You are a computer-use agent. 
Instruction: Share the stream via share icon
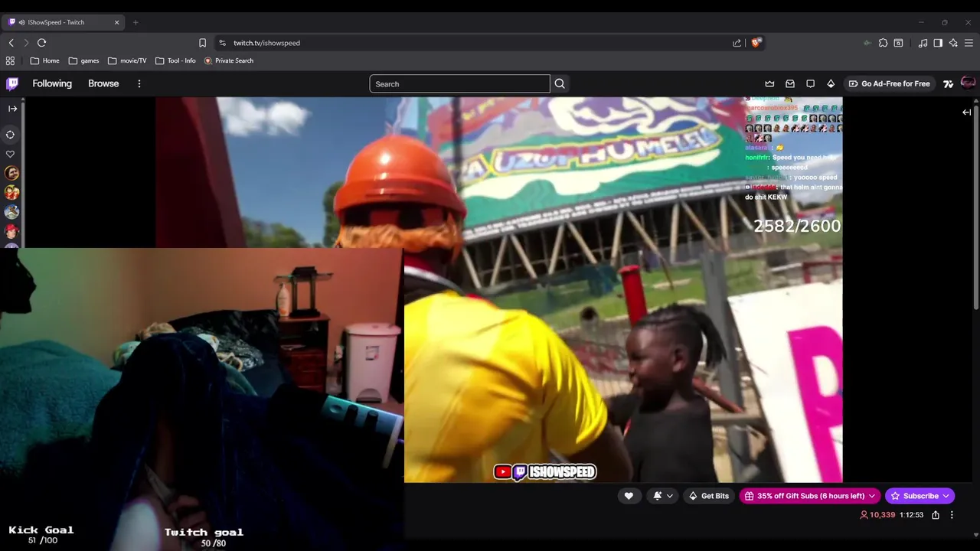click(936, 515)
